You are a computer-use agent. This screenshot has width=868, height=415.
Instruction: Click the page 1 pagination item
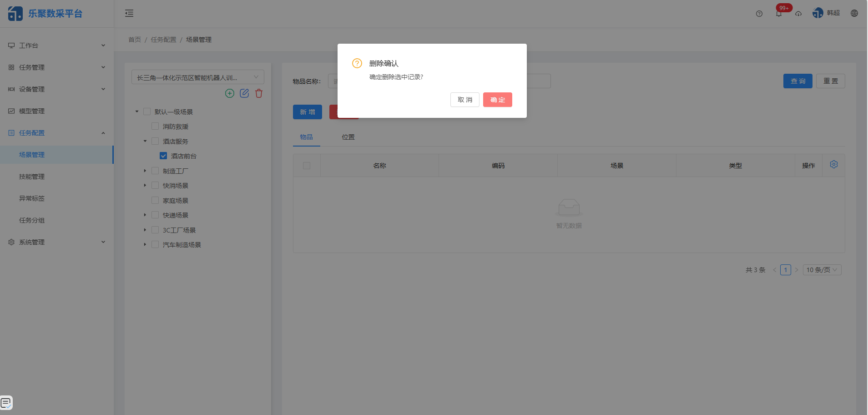click(785, 270)
